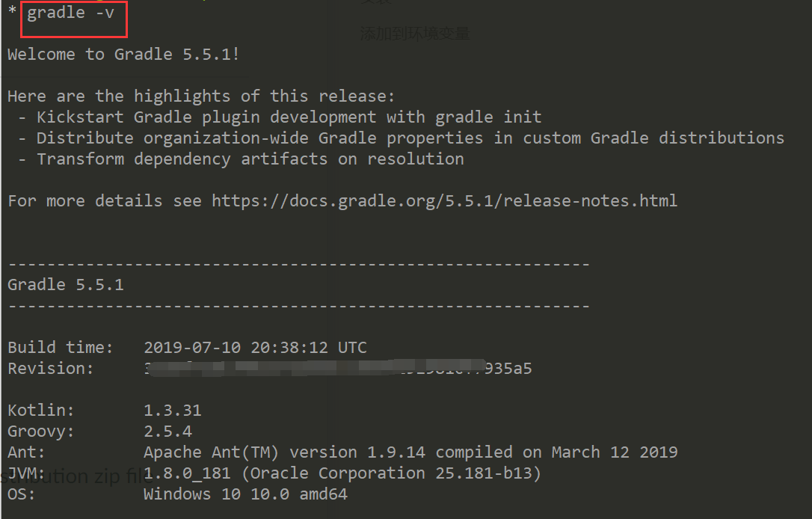
Task: Open the docs.gradle.org release notes URL
Action: (x=444, y=200)
